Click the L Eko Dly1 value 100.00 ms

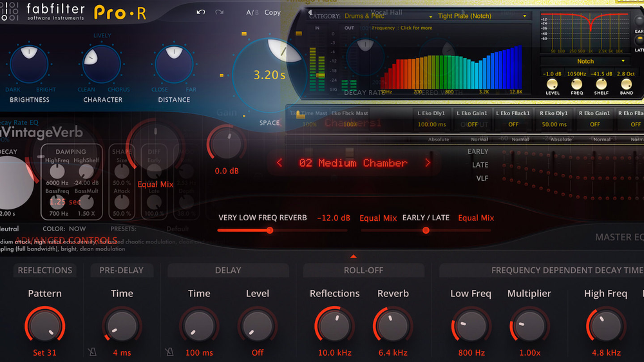pyautogui.click(x=431, y=124)
